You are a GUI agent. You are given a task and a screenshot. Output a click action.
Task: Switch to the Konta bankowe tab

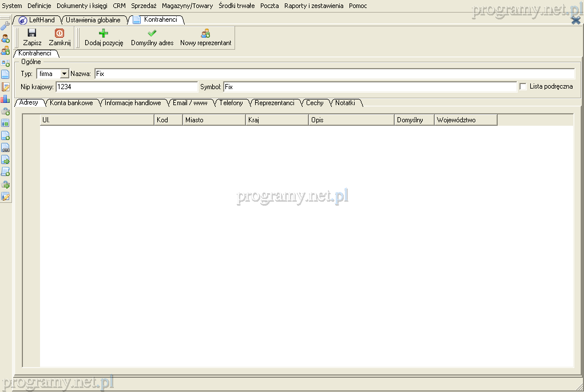click(71, 103)
